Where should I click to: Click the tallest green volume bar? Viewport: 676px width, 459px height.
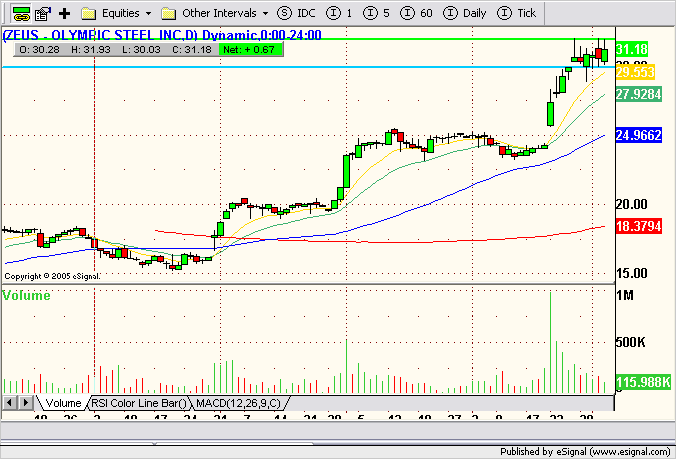click(551, 342)
